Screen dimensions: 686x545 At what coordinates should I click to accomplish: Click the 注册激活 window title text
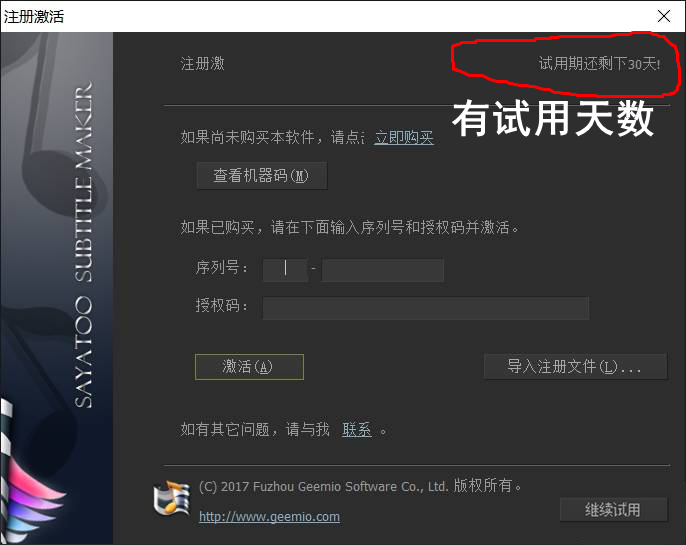34,17
